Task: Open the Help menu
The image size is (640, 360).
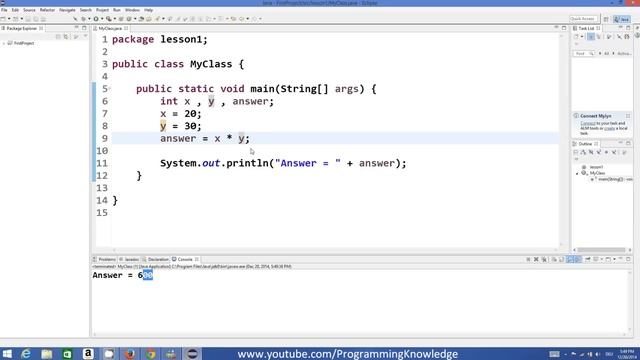Action: (149, 10)
